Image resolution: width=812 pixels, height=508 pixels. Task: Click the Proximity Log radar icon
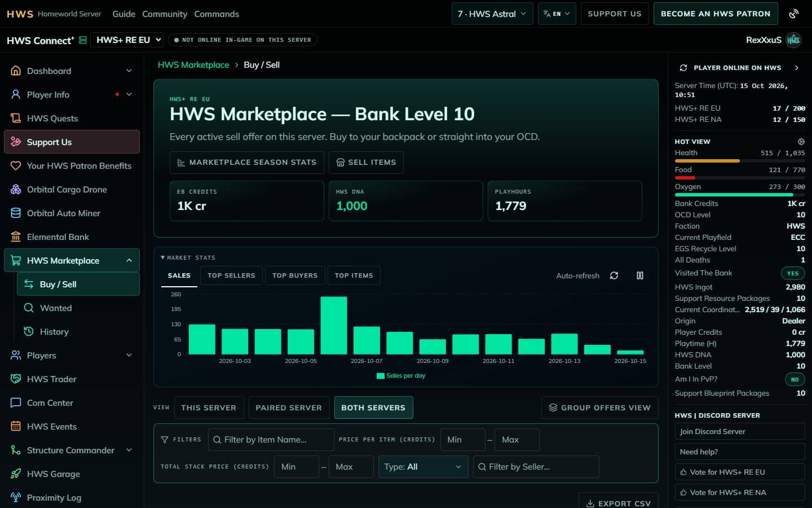point(16,497)
